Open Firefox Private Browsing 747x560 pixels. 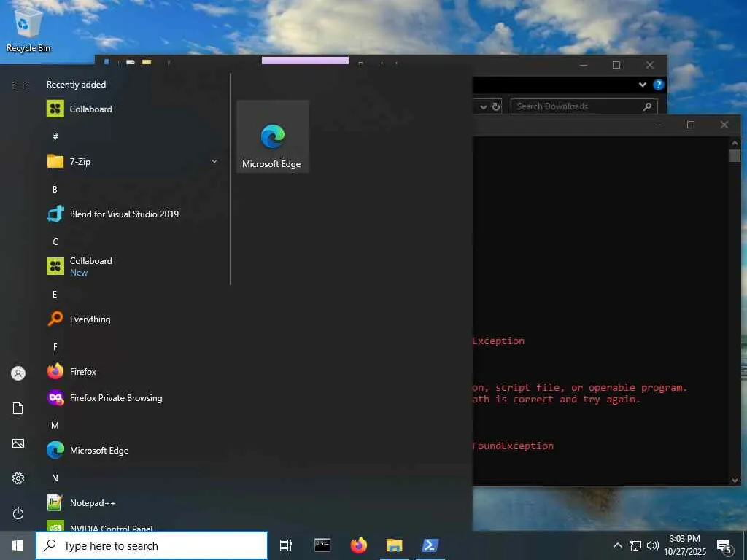133,397
